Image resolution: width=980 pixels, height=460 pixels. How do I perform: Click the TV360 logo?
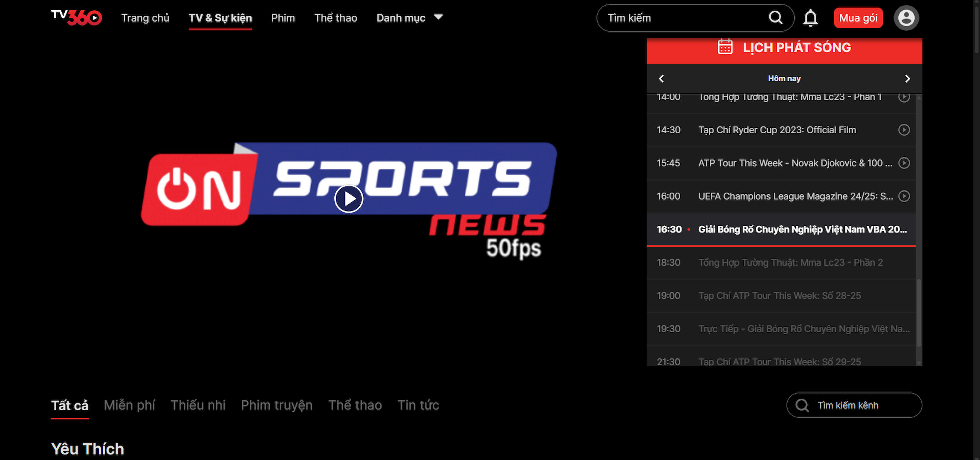tap(76, 17)
